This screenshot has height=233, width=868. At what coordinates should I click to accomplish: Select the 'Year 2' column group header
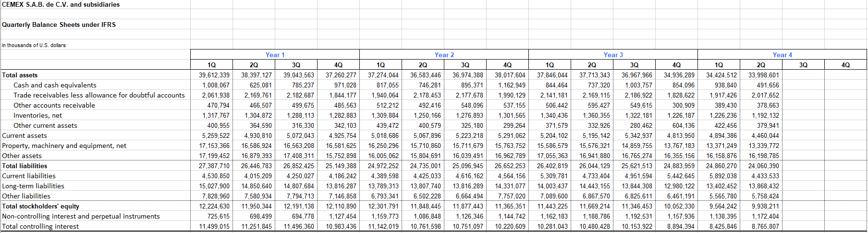(444, 55)
